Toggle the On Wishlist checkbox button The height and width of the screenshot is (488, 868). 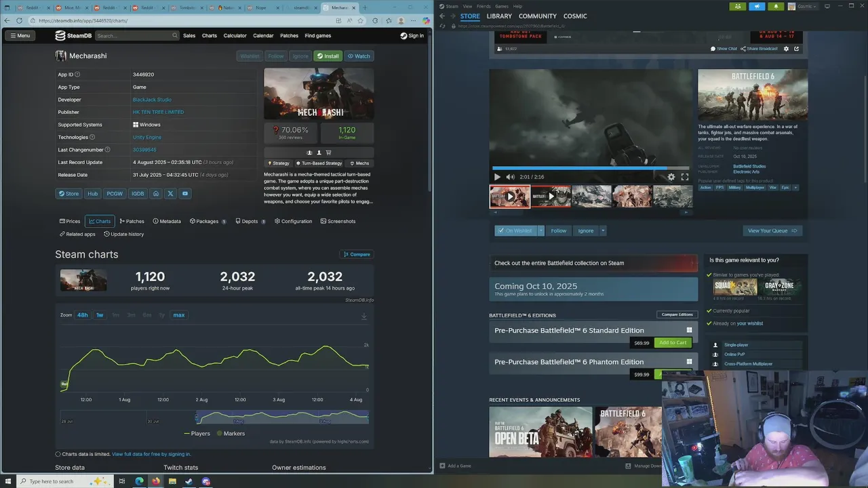(515, 230)
